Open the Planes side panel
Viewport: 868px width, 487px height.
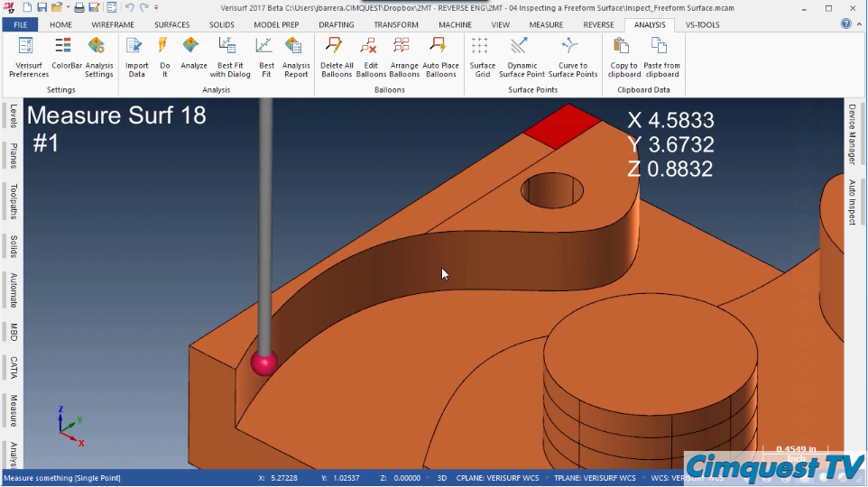click(13, 155)
